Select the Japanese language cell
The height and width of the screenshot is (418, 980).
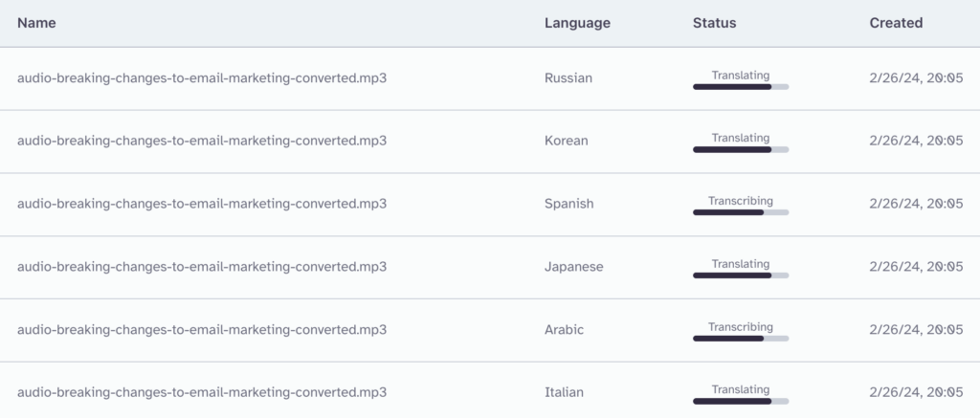[x=573, y=267]
